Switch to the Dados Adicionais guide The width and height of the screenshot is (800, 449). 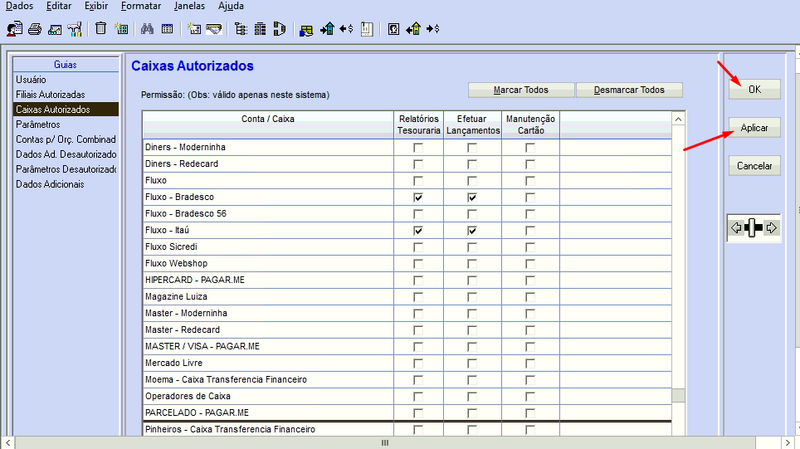pyautogui.click(x=66, y=184)
